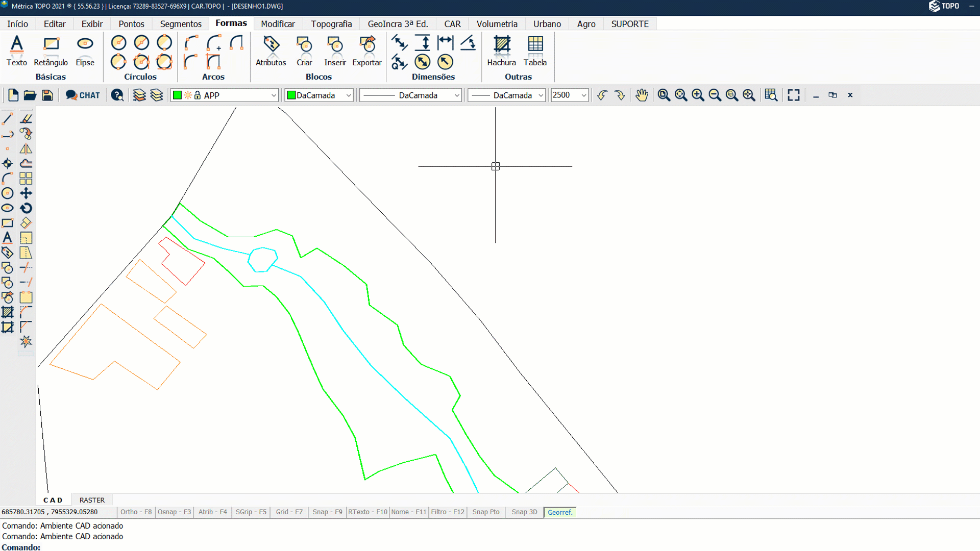Select the Retângulo shape tool
Screen dimensions: 980x551
point(51,51)
